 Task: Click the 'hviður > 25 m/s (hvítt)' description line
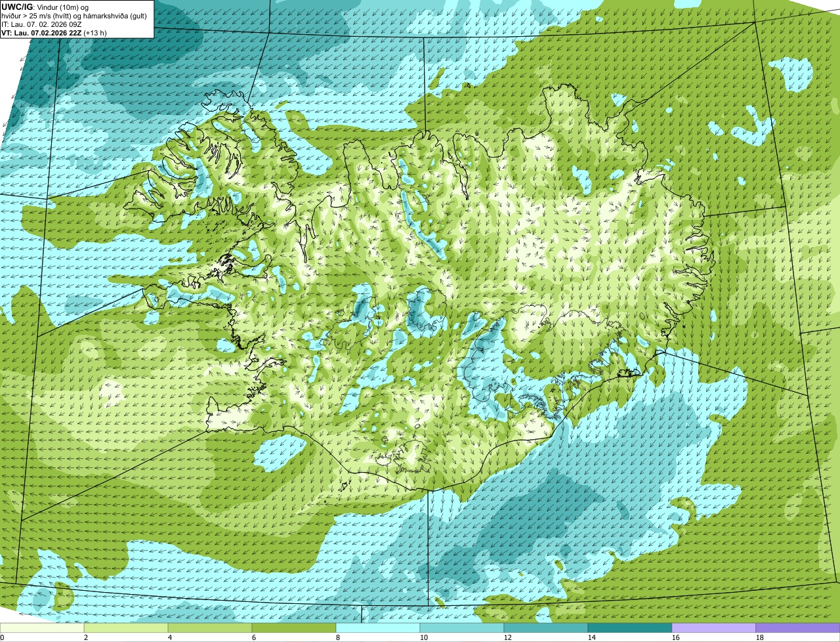click(74, 15)
